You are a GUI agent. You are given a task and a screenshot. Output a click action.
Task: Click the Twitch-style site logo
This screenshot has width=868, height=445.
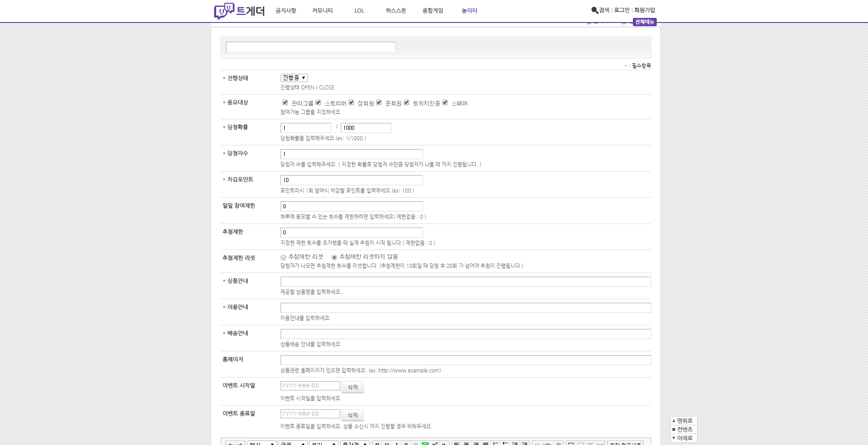pyautogui.click(x=239, y=11)
